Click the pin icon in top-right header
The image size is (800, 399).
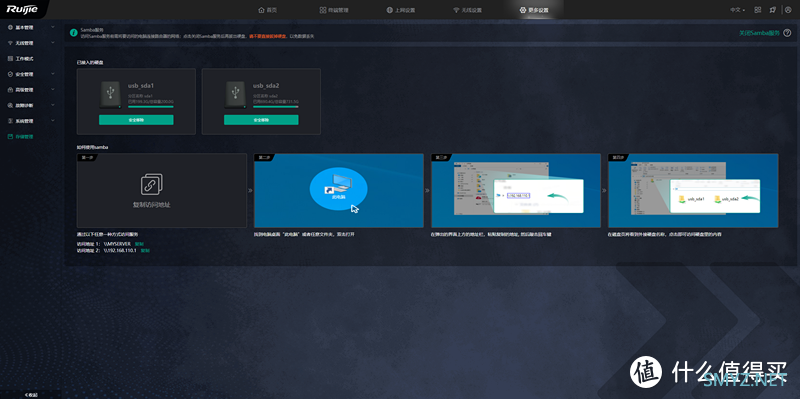(x=772, y=10)
